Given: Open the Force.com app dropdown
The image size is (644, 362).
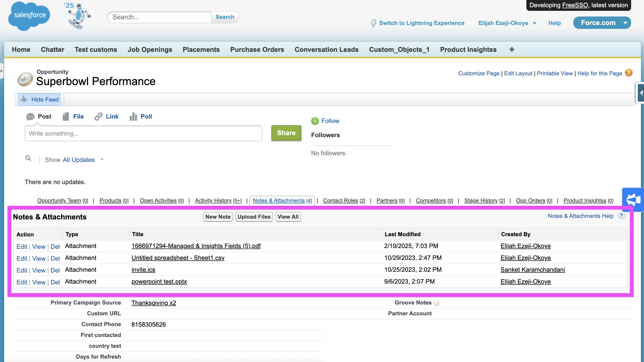Looking at the screenshot, I should 625,23.
